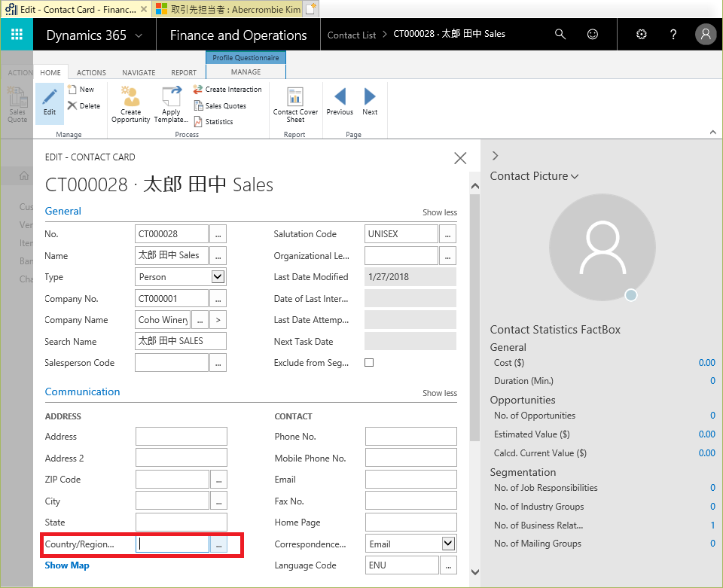
Task: Create a New contact
Action: click(x=81, y=89)
